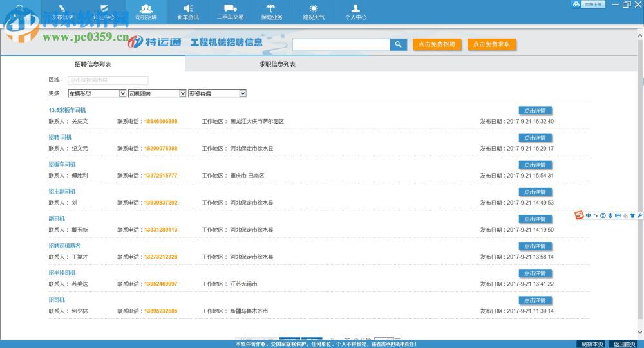View details for 苏美达 posting

[x=535, y=273]
